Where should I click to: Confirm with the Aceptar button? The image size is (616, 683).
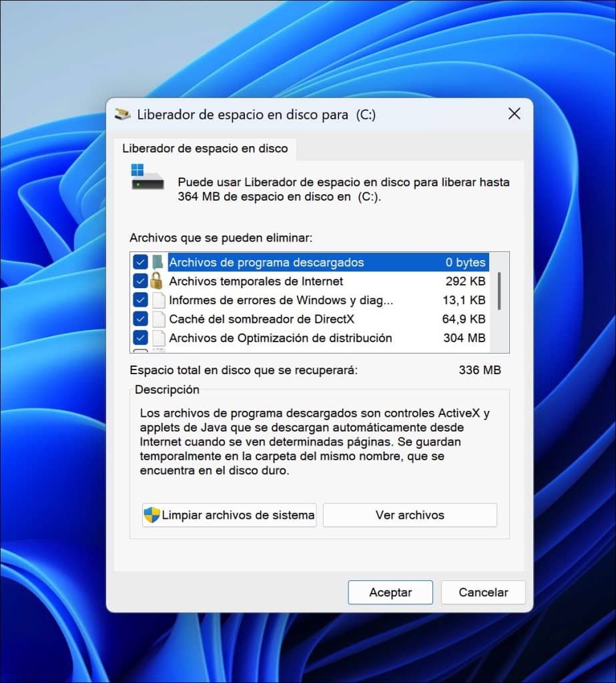tap(390, 592)
